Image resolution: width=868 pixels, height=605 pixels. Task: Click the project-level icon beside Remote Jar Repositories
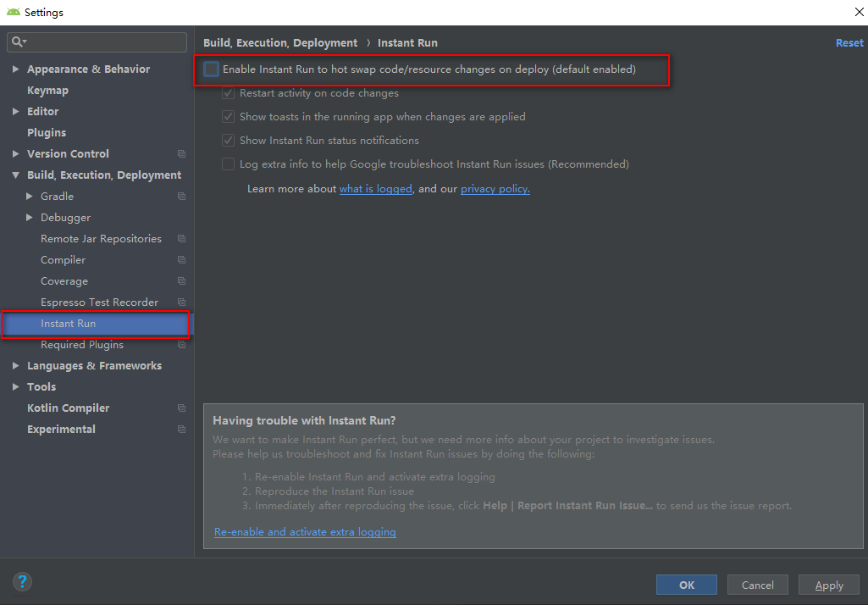click(x=181, y=238)
